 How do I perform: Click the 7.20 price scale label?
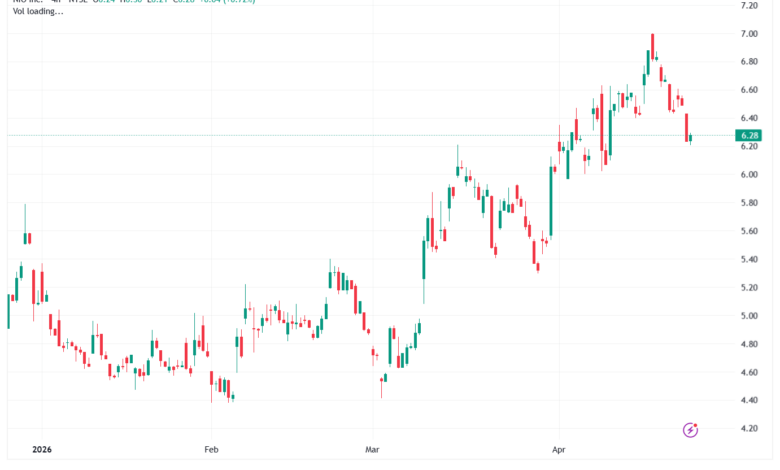click(x=749, y=5)
